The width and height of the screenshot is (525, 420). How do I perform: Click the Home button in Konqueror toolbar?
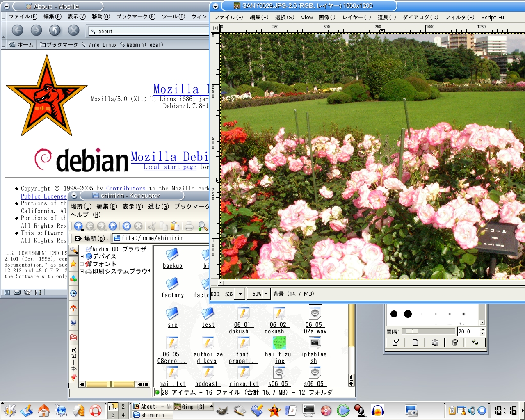(113, 226)
